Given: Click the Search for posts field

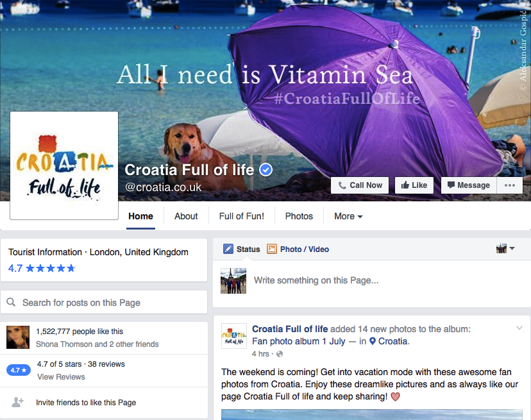Looking at the screenshot, I should (104, 302).
